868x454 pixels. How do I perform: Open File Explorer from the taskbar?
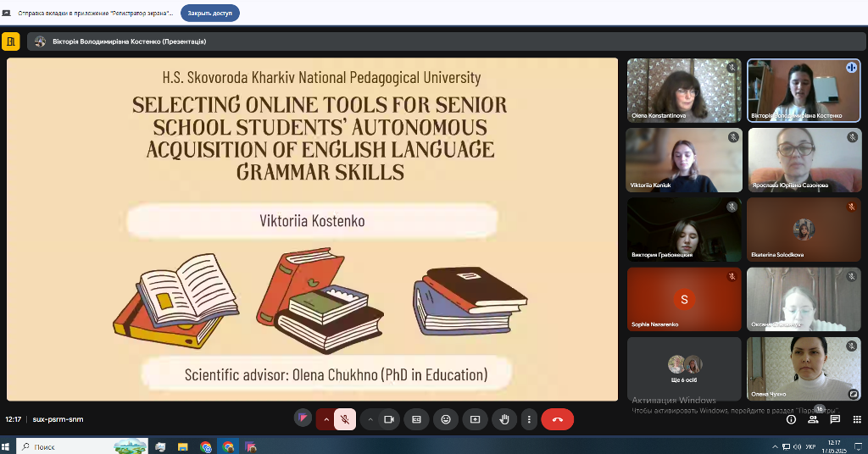[x=183, y=446]
